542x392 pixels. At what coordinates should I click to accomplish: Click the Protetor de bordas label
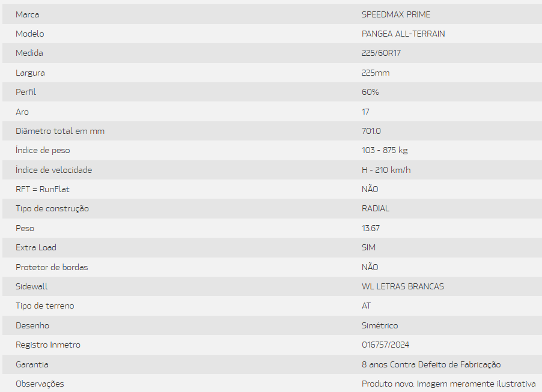[x=52, y=267]
